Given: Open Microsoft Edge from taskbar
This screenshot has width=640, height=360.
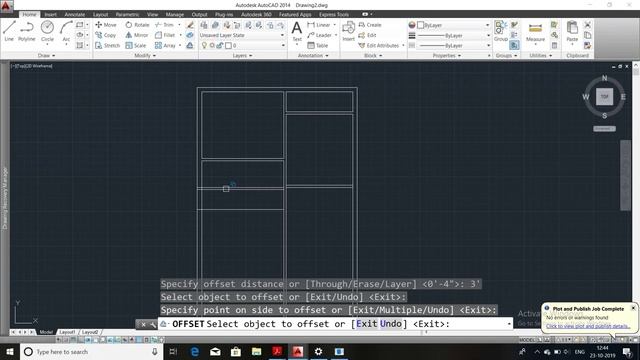Looking at the screenshot, I should [x=195, y=351].
